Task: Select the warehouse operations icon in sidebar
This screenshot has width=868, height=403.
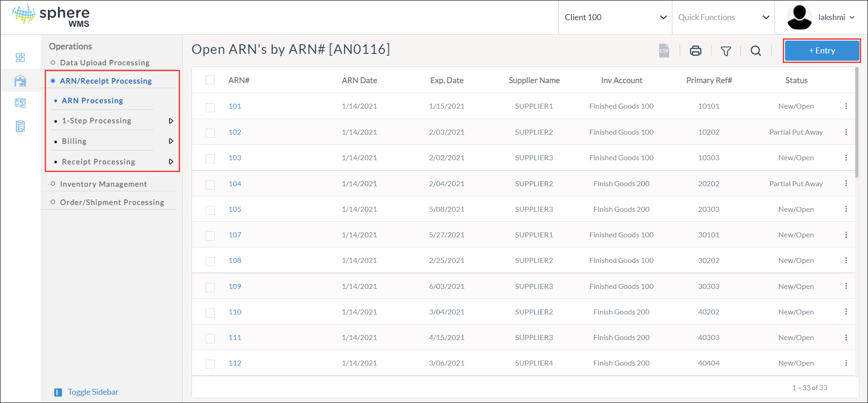Action: pos(21,81)
